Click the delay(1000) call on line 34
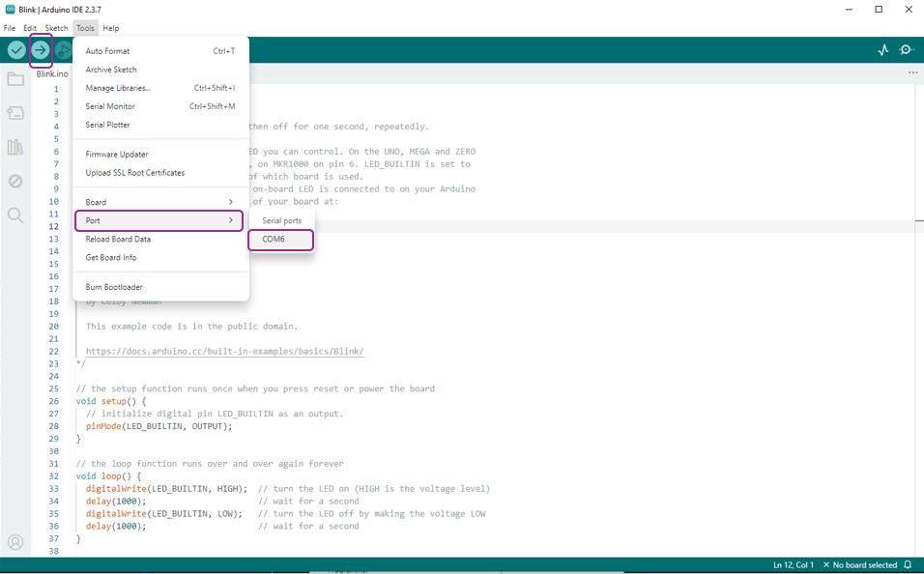 pyautogui.click(x=116, y=502)
